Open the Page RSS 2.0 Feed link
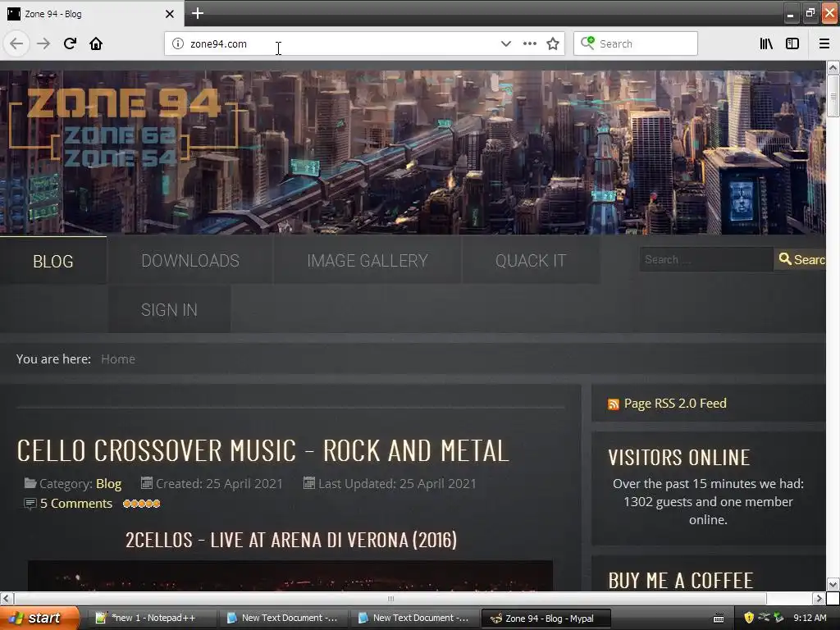Screen dimensions: 840x630 coord(675,403)
